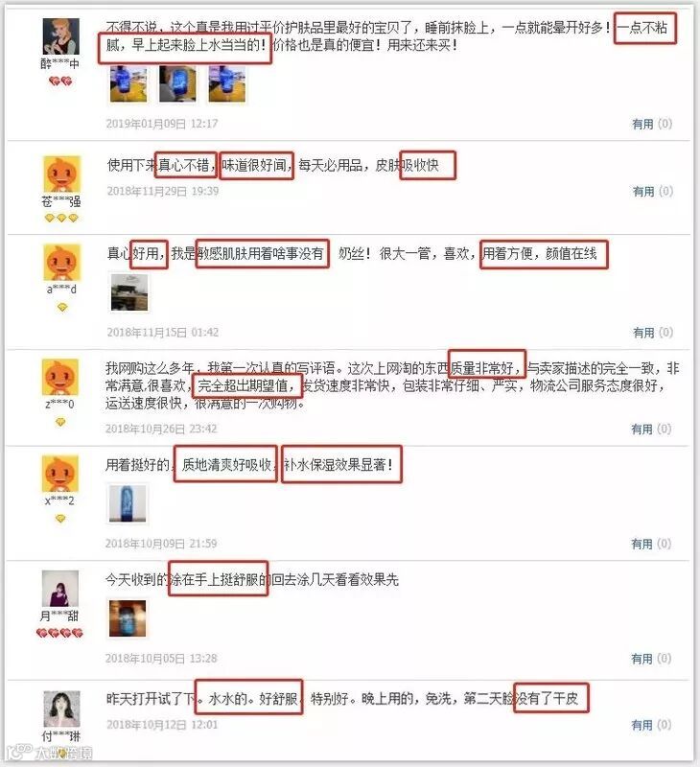Click avatar of user z***0
Viewport: 700px width, 767px height.
pos(60,377)
